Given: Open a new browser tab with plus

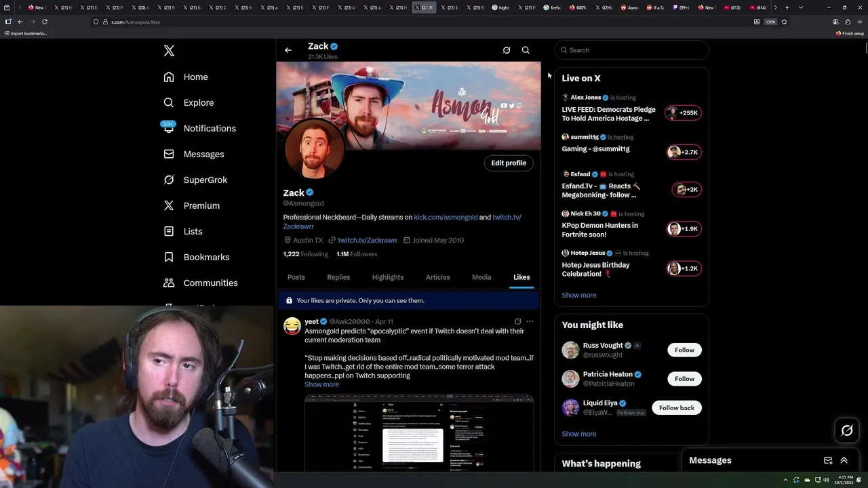Looking at the screenshot, I should pos(787,7).
